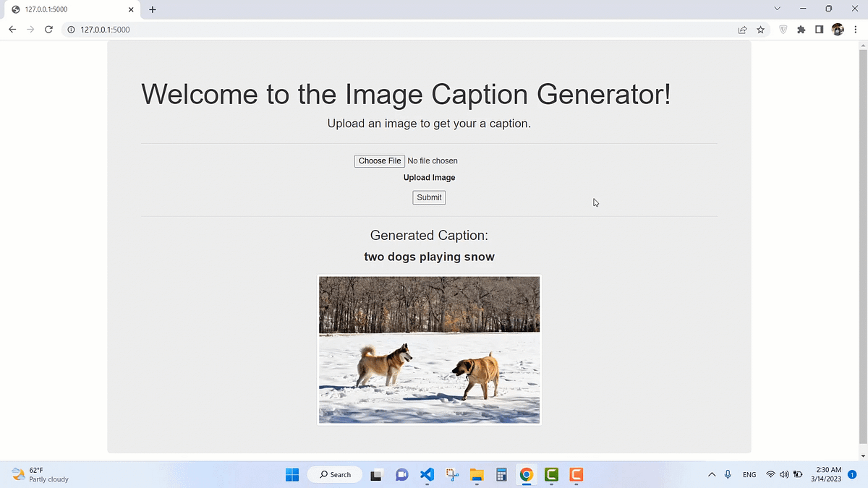
Task: Reload the page with the refresh icon
Action: tap(48, 30)
